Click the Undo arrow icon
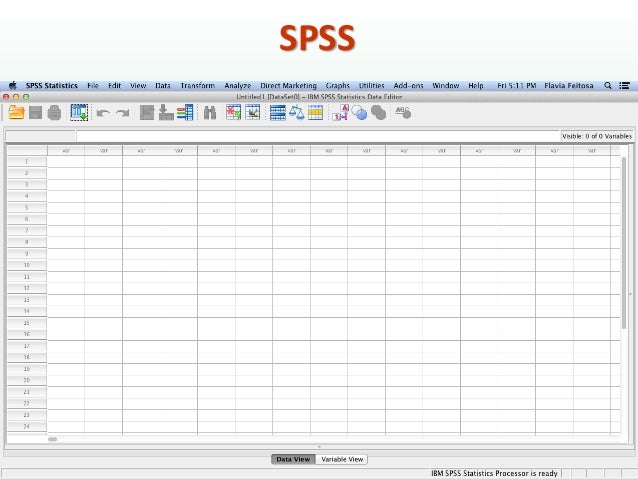Image resolution: width=638 pixels, height=479 pixels. click(x=103, y=113)
